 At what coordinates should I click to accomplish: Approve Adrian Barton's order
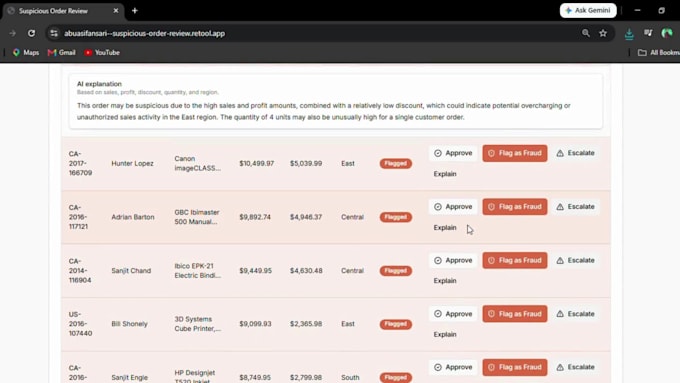453,207
